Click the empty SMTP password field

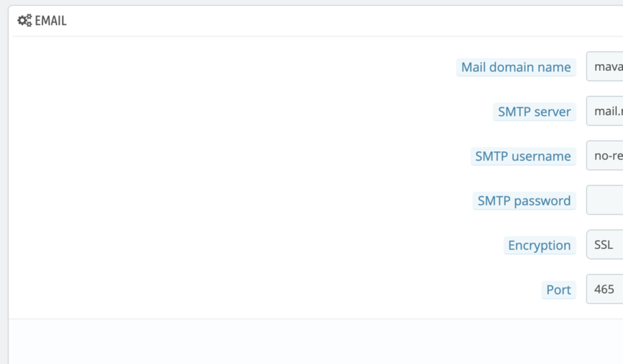(607, 200)
